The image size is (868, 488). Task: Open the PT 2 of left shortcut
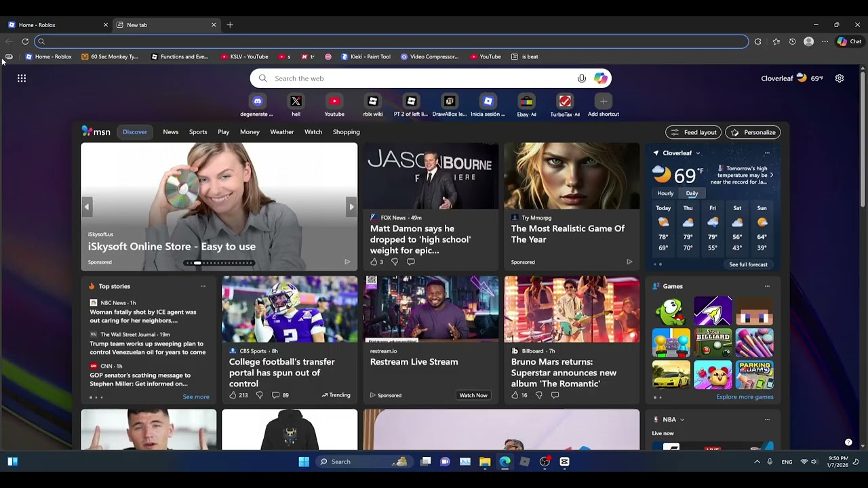click(x=411, y=105)
